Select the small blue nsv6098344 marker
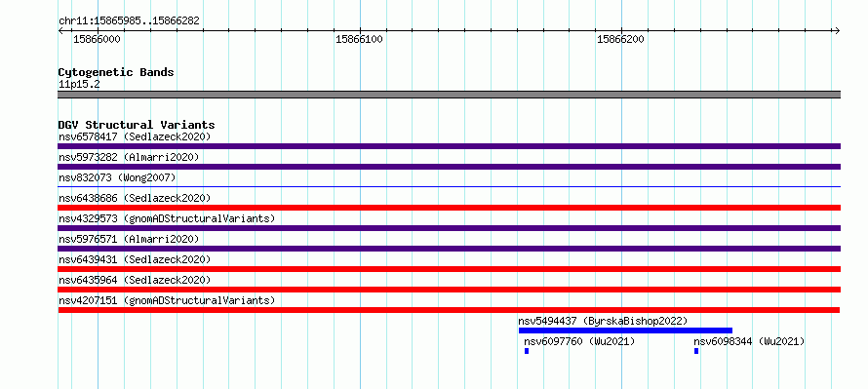The height and width of the screenshot is (389, 868). pos(696,351)
